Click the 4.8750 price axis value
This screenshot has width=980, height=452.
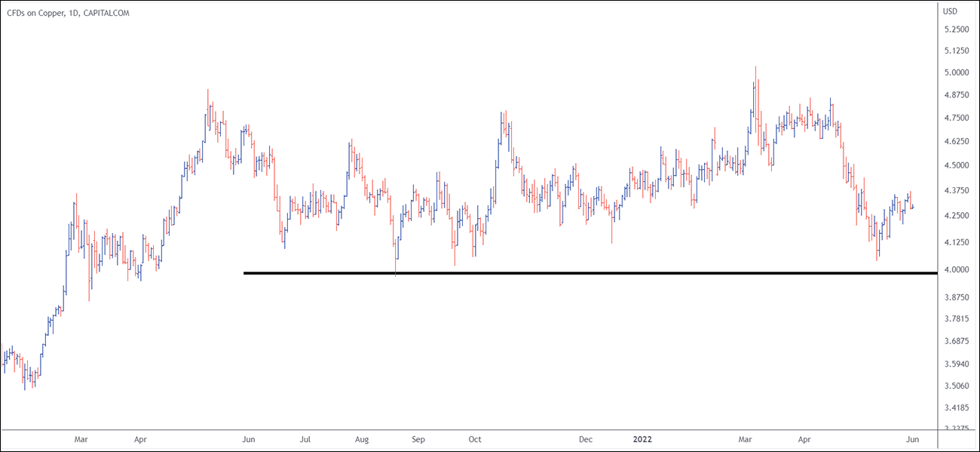click(957, 96)
